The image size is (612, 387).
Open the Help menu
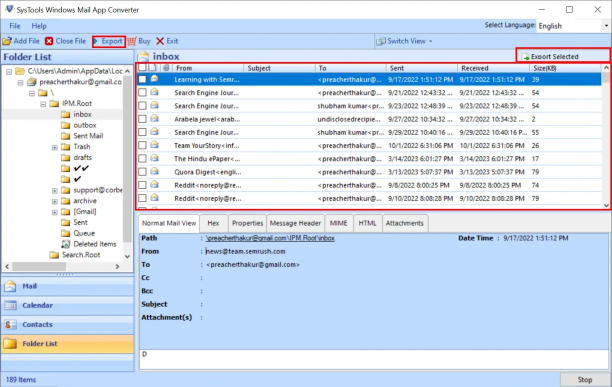(39, 26)
